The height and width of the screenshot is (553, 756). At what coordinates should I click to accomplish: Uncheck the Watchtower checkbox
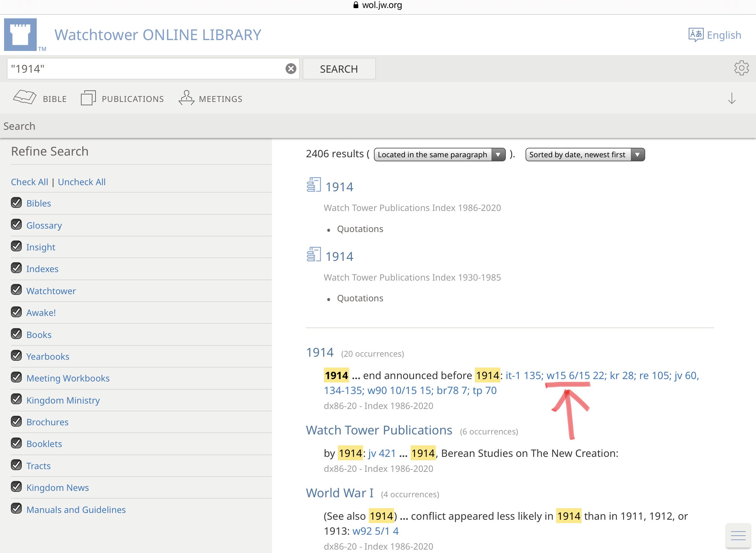pyautogui.click(x=16, y=290)
